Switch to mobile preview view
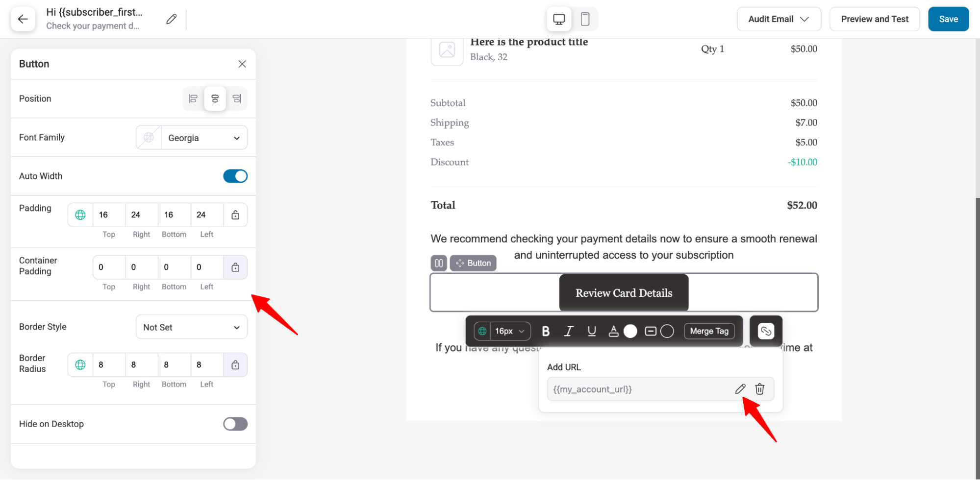This screenshot has height=480, width=980. point(585,19)
